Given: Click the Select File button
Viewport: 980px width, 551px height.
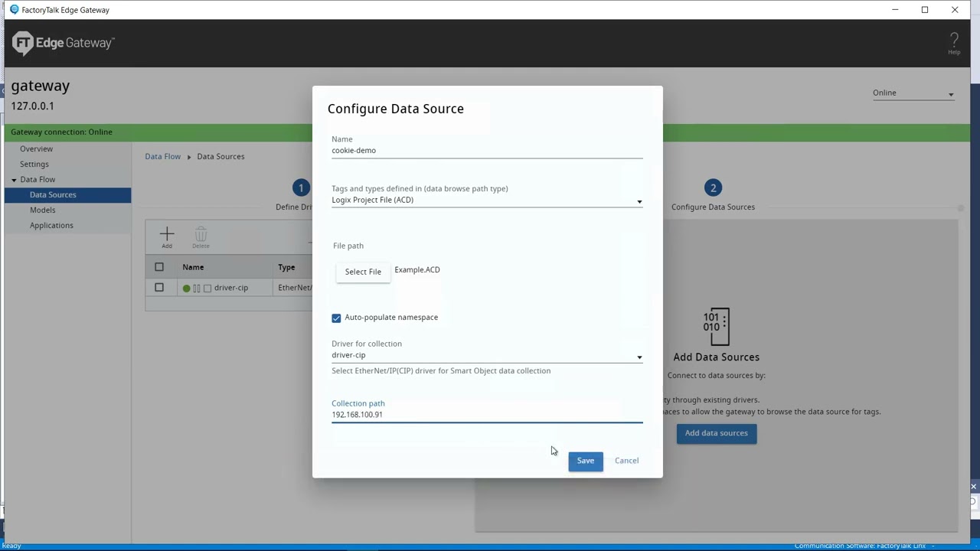Looking at the screenshot, I should (x=363, y=272).
